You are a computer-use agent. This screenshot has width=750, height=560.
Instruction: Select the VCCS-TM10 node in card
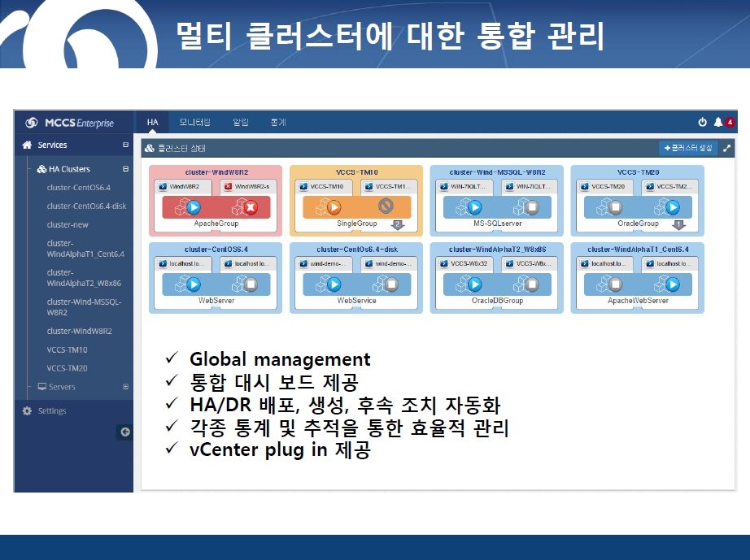pos(324,187)
